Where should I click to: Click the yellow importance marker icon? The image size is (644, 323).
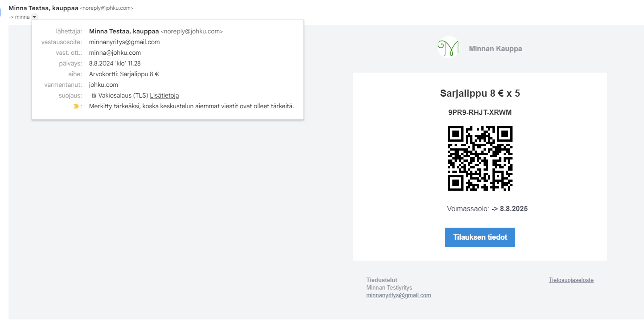(76, 106)
